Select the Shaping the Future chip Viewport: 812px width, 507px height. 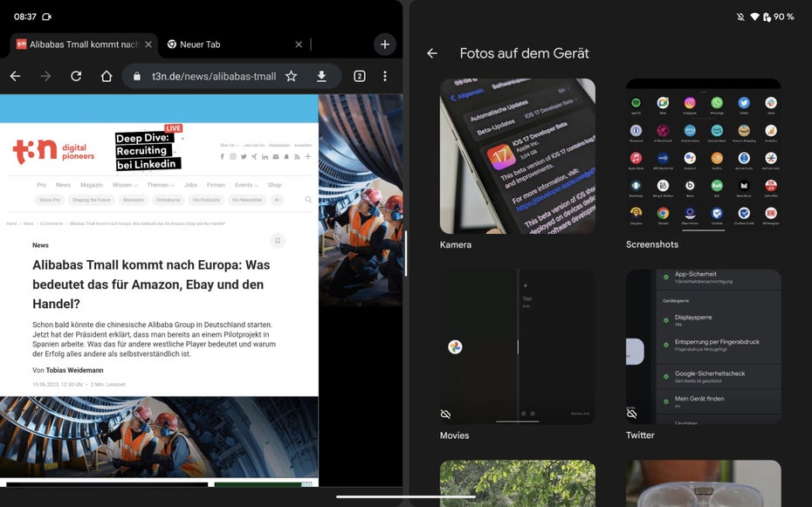(91, 200)
